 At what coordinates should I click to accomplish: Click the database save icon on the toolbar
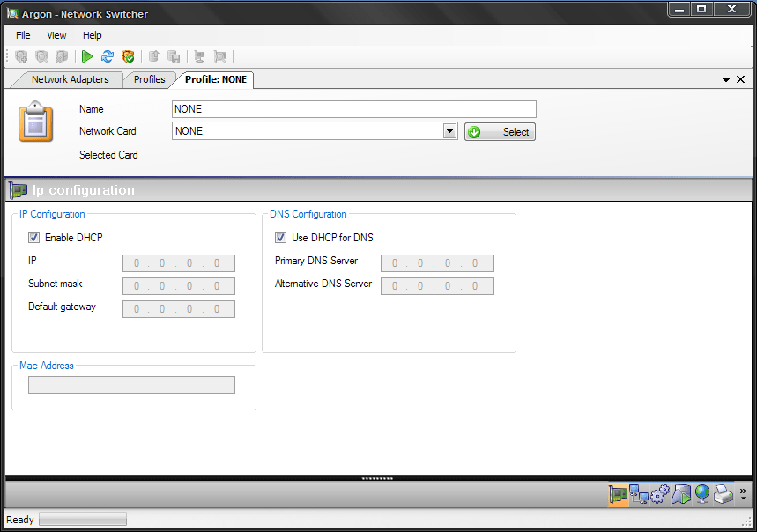click(x=174, y=56)
